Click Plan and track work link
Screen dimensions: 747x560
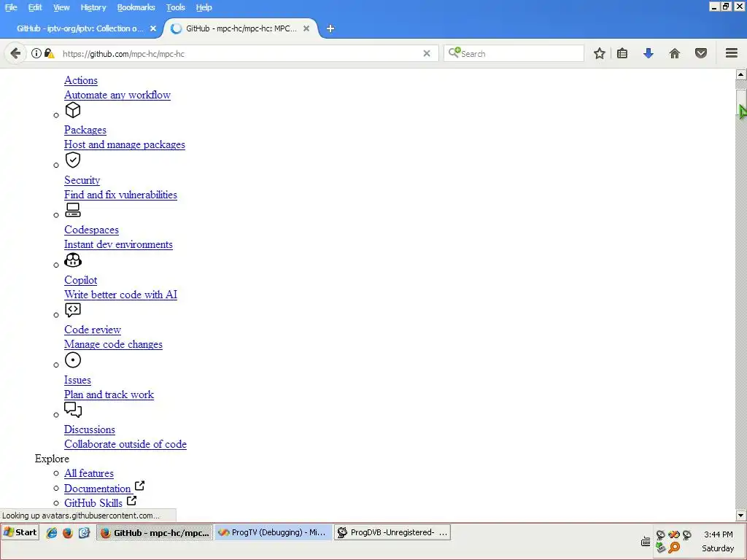click(x=109, y=394)
